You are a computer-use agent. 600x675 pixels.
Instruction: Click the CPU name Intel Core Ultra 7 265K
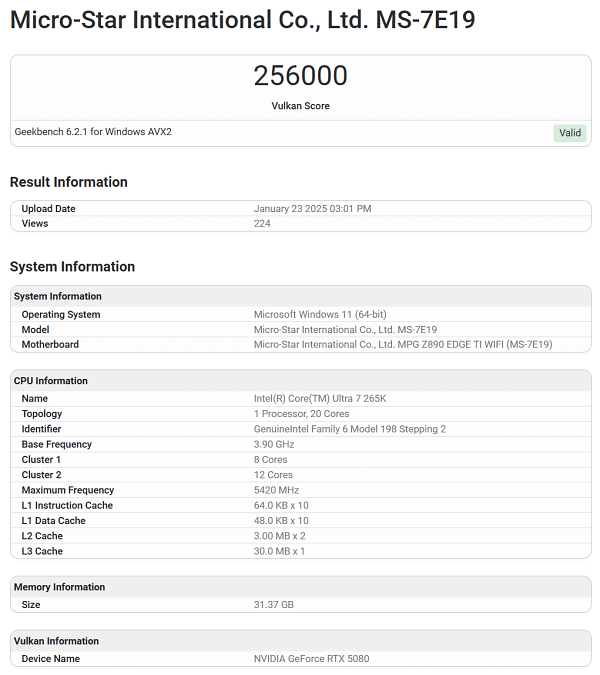[320, 399]
